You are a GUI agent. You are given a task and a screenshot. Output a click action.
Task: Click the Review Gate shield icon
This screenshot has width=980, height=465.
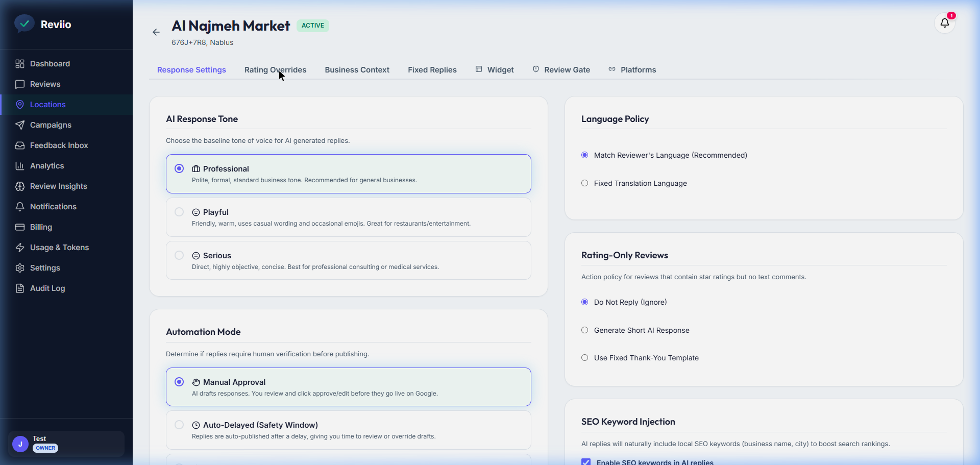pos(536,69)
